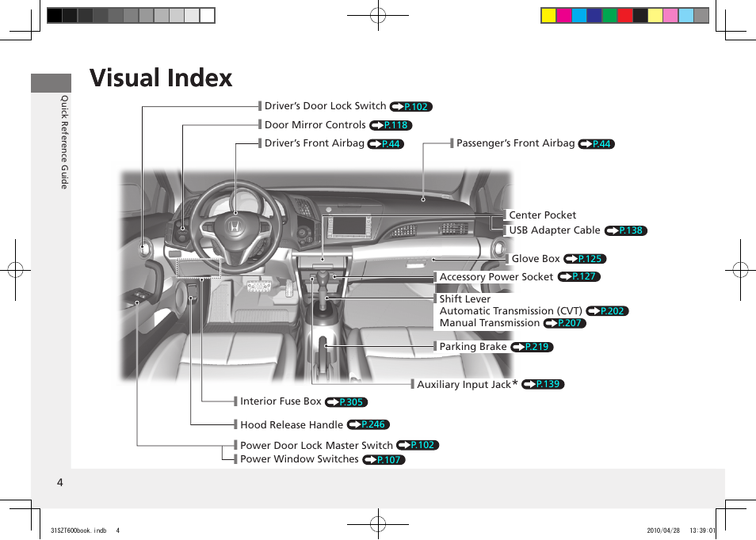756x540 pixels.
Task: Follow the P.118 Door Mirror Controls reference
Action: click(x=391, y=125)
